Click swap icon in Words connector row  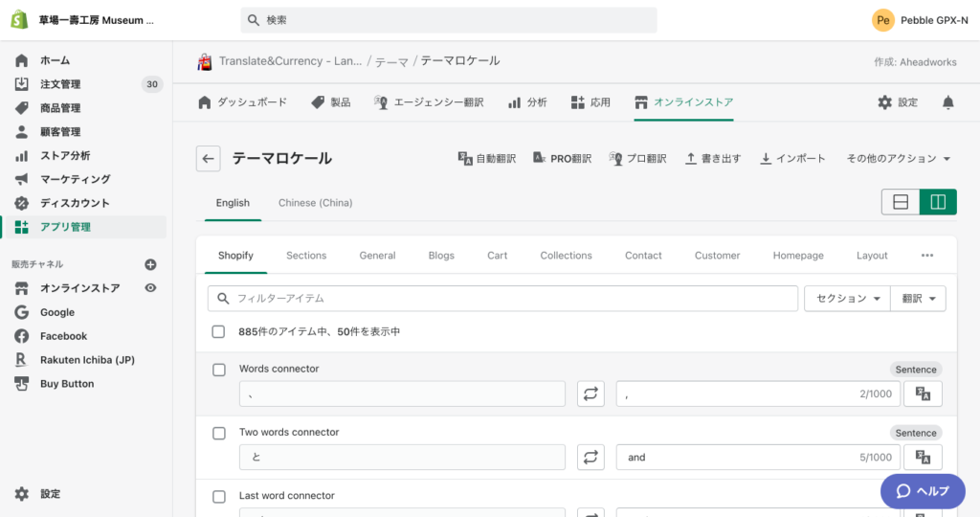pos(590,393)
